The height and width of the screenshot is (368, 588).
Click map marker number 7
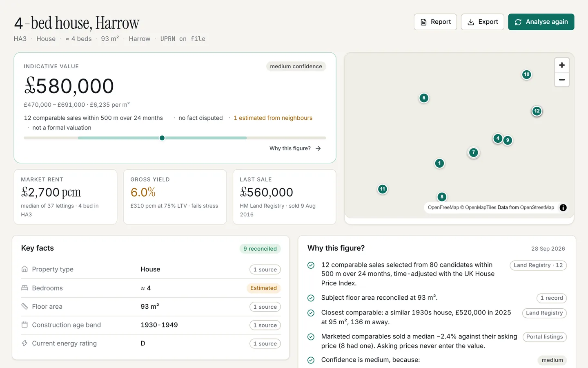[x=473, y=153]
